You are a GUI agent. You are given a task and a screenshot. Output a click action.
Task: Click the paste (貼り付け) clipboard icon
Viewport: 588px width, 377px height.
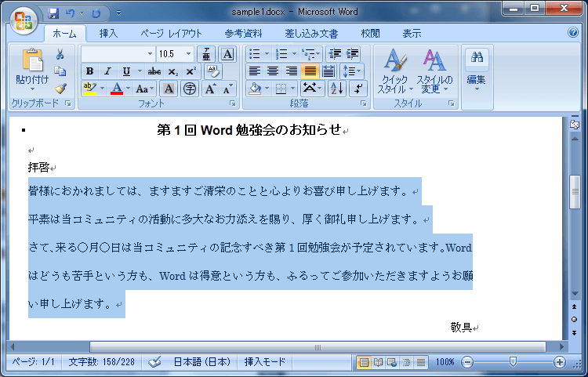coord(32,60)
